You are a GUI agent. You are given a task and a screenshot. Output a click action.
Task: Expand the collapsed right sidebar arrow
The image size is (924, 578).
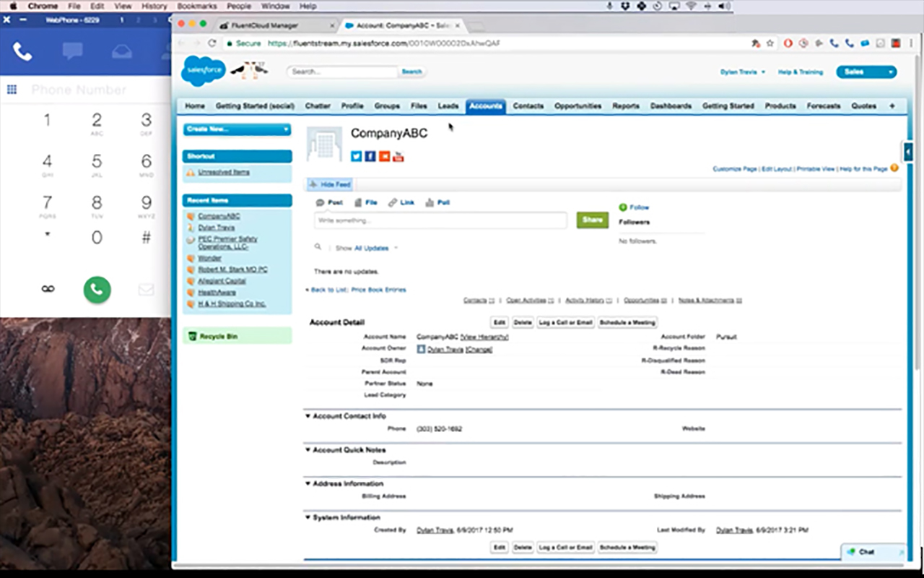tap(907, 151)
